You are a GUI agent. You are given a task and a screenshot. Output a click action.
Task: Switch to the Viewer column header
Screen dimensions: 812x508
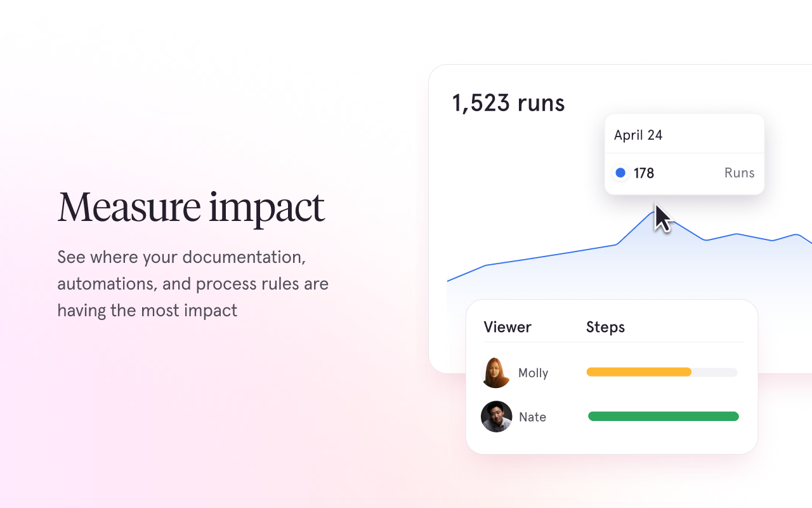pos(507,327)
